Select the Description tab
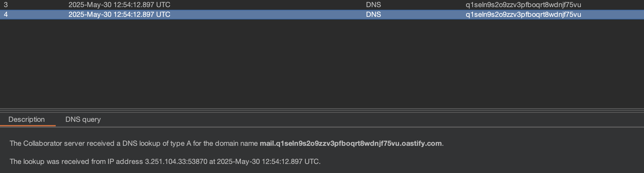 coord(27,120)
